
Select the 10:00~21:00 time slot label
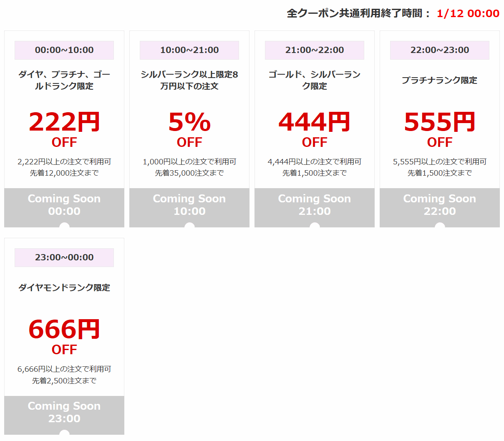[x=189, y=50]
